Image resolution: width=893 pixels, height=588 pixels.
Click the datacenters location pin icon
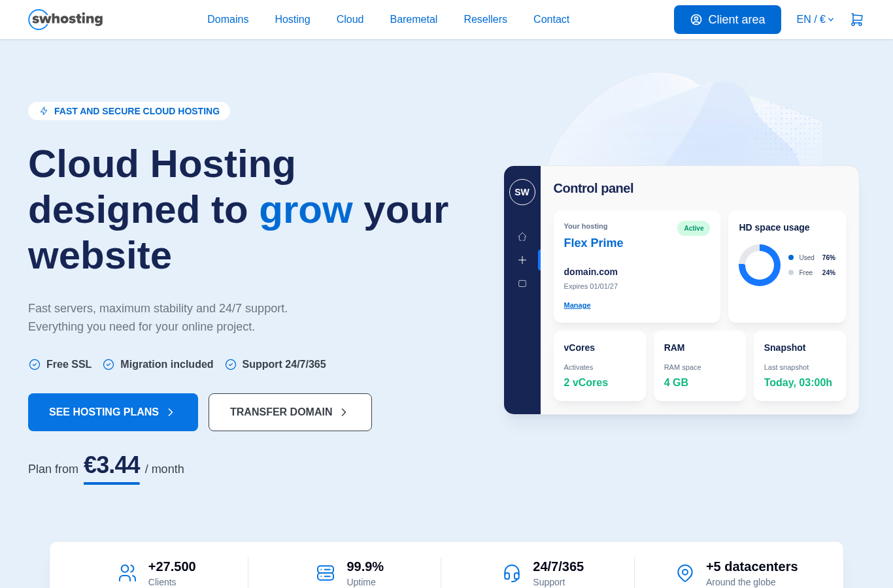click(685, 573)
